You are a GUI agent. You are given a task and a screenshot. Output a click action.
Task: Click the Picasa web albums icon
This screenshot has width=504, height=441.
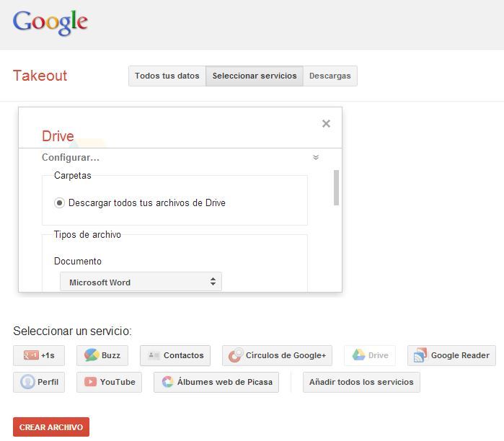pyautogui.click(x=167, y=382)
